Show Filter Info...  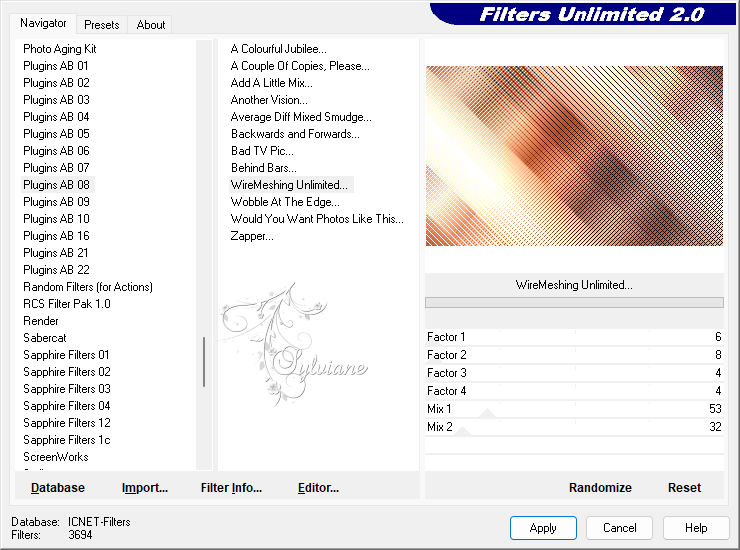[x=231, y=487]
